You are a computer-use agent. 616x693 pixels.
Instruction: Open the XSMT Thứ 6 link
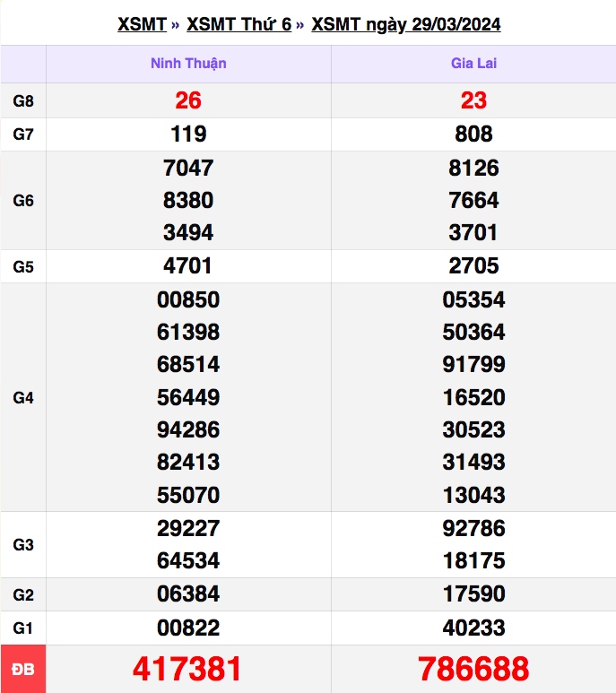click(x=239, y=24)
